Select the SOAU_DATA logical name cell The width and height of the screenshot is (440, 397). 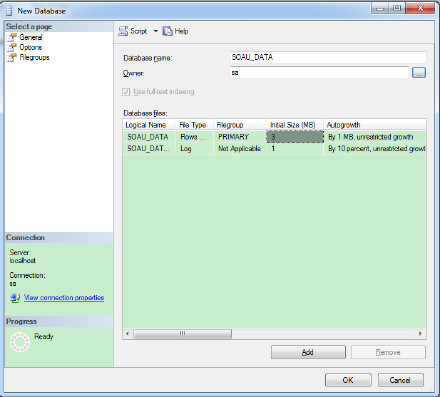149,137
